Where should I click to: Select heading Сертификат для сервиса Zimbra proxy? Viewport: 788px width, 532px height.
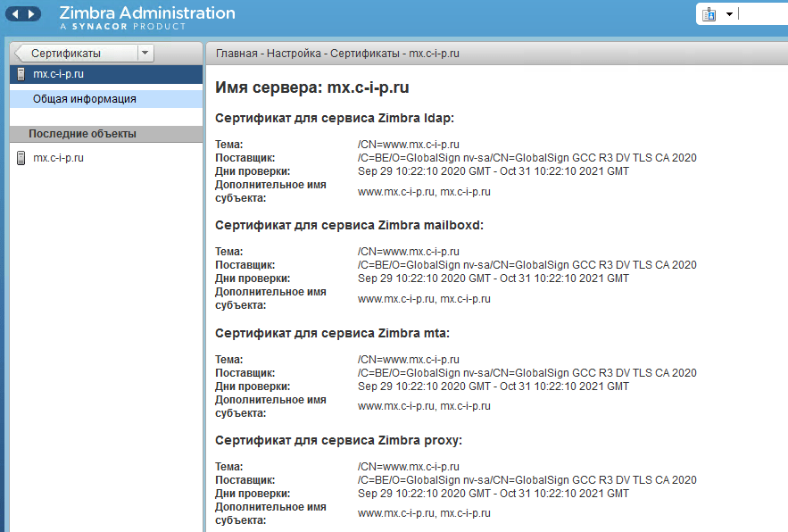[339, 440]
